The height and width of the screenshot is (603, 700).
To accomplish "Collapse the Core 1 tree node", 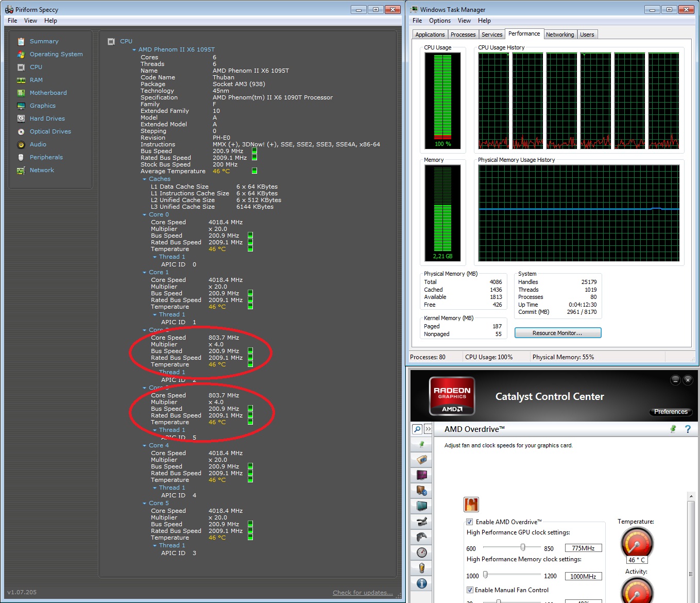I will pos(145,273).
